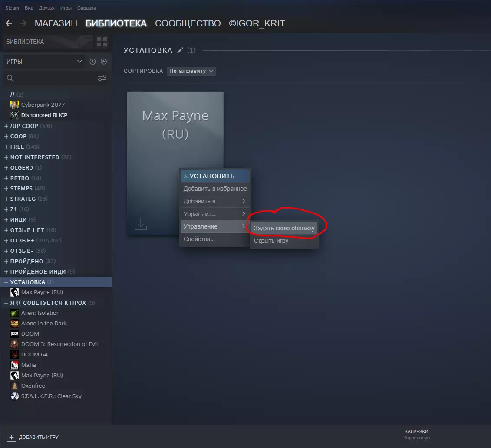Click the Alone in the Dark icon

(x=15, y=323)
